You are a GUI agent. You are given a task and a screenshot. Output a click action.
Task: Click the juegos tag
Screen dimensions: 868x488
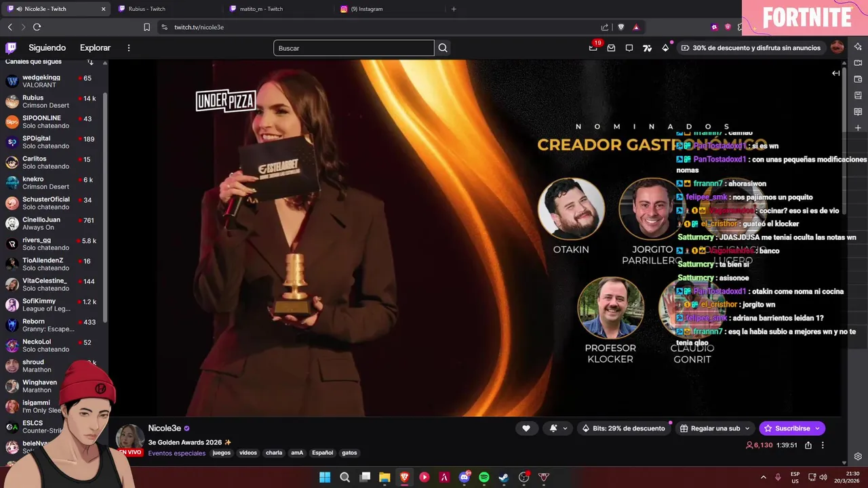point(222,453)
